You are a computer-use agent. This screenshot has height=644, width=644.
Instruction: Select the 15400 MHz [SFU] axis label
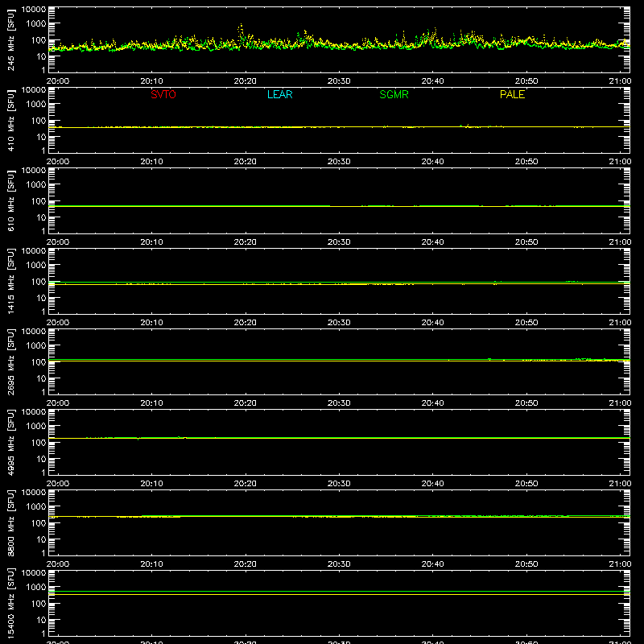(x=10, y=603)
